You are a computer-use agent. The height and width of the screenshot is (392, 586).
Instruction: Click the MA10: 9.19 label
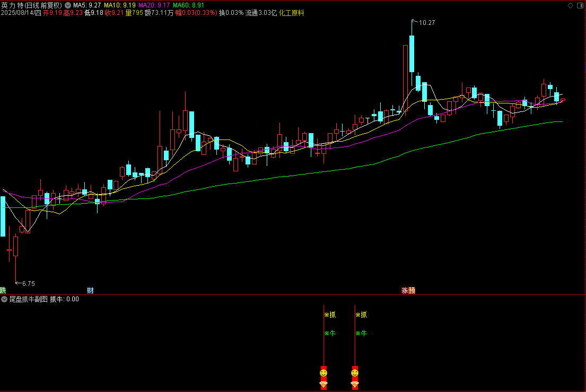[x=120, y=5]
